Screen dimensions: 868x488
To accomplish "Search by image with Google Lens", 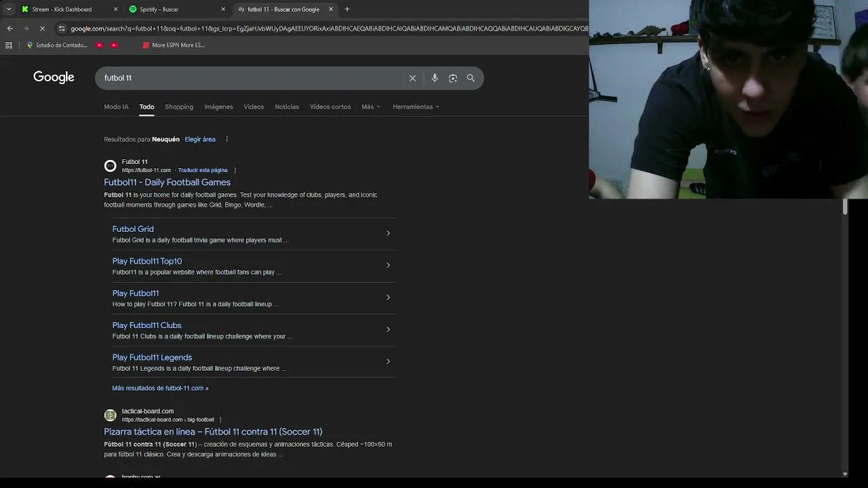I will coord(453,78).
